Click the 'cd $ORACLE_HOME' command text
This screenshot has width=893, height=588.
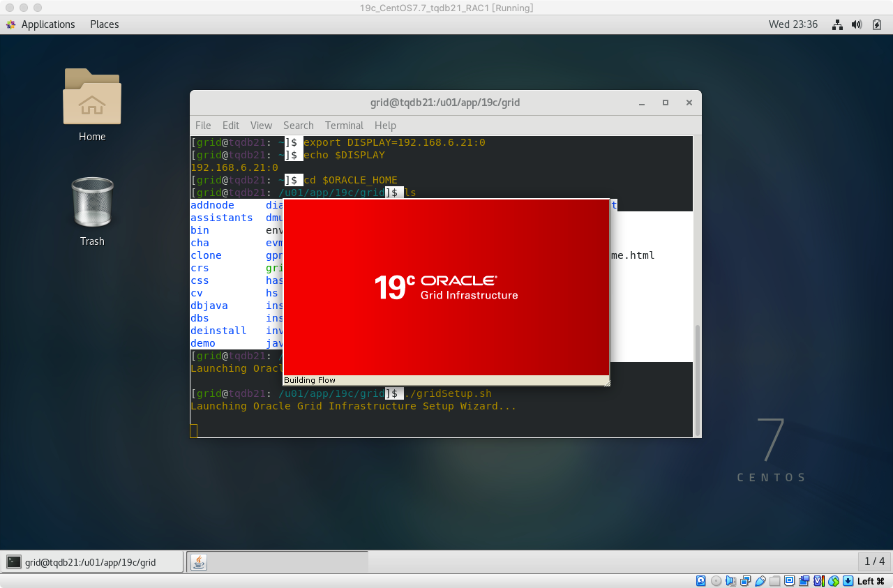[350, 180]
